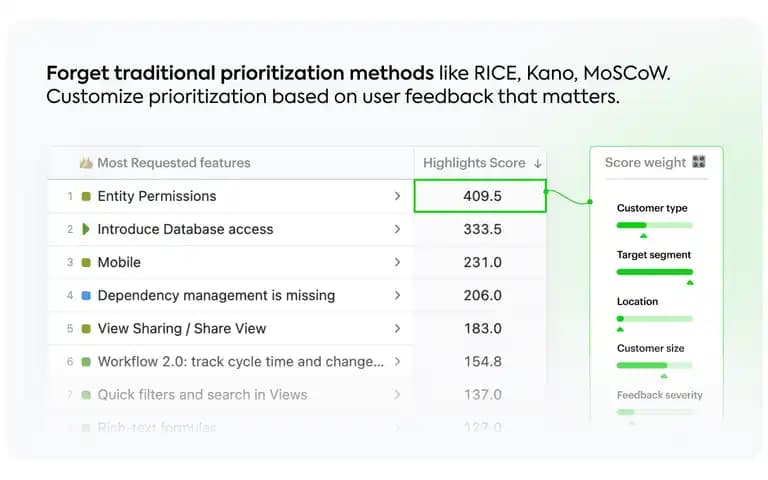The width and height of the screenshot is (768, 480).
Task: Click the Most Requested features crown icon
Action: pos(86,163)
